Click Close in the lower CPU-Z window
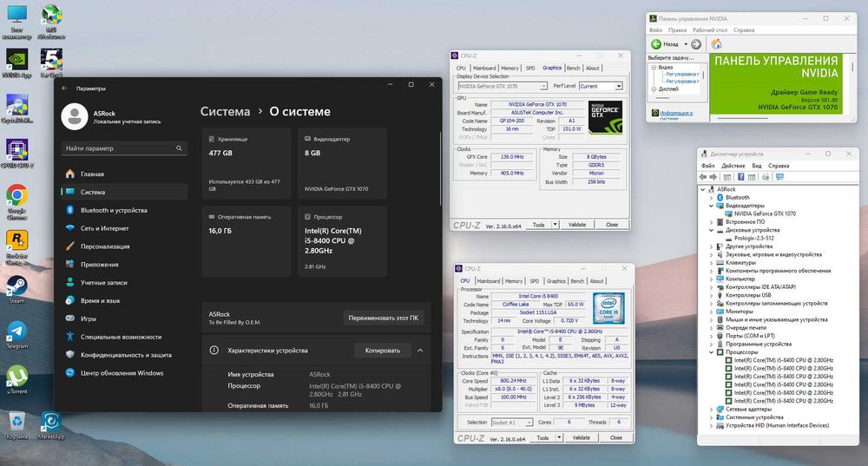The width and height of the screenshot is (868, 466). click(616, 437)
